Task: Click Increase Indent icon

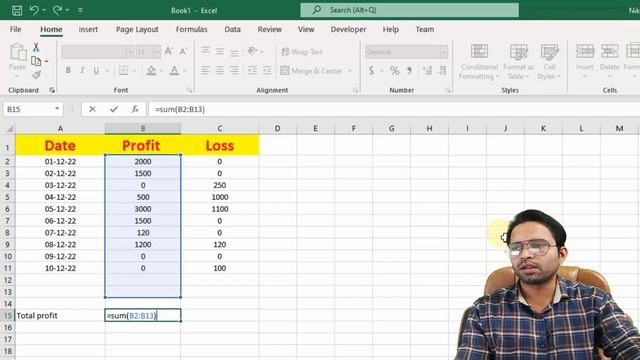Action: [x=267, y=71]
